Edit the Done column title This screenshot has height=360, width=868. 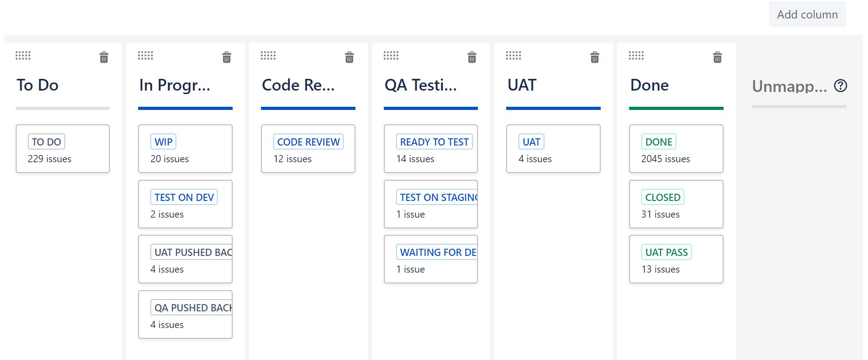click(x=649, y=85)
